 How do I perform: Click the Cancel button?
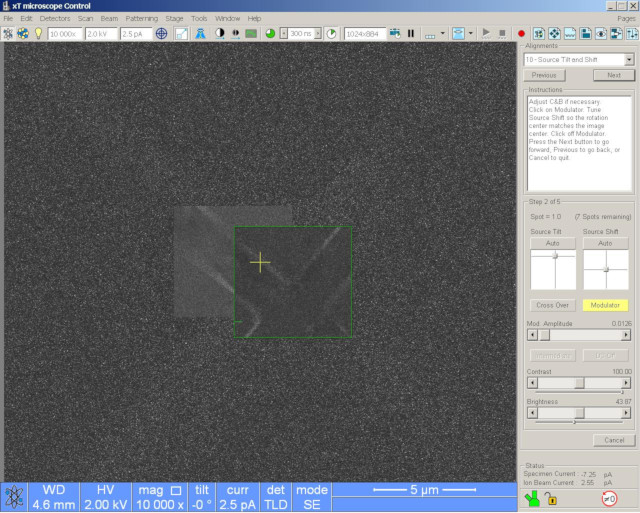click(x=613, y=440)
